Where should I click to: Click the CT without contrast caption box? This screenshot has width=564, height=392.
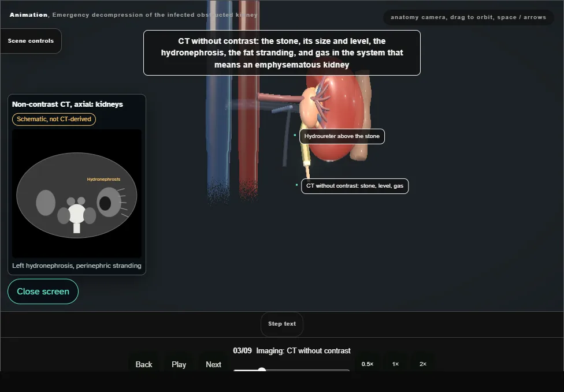click(282, 53)
